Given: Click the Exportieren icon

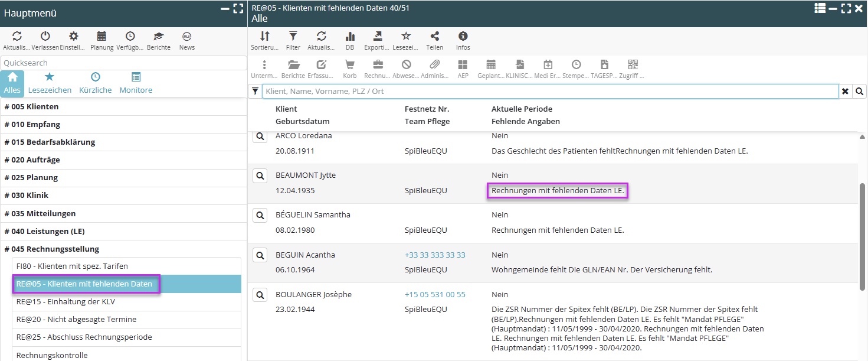Looking at the screenshot, I should coord(378,37).
